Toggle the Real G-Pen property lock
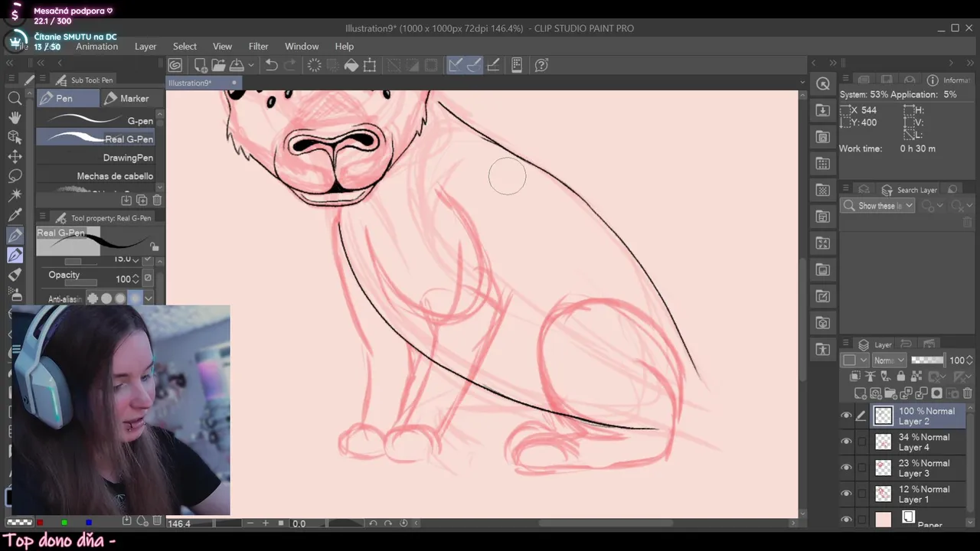 coord(155,246)
